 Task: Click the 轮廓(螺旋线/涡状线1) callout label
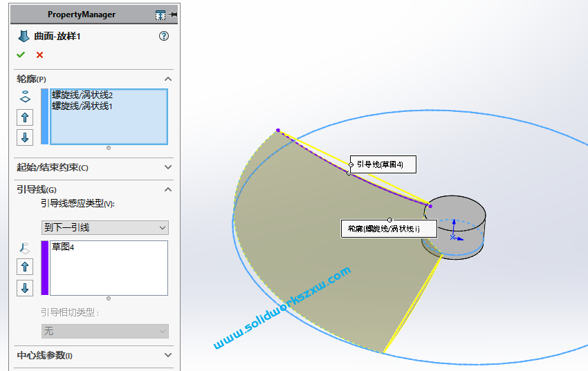tap(389, 229)
